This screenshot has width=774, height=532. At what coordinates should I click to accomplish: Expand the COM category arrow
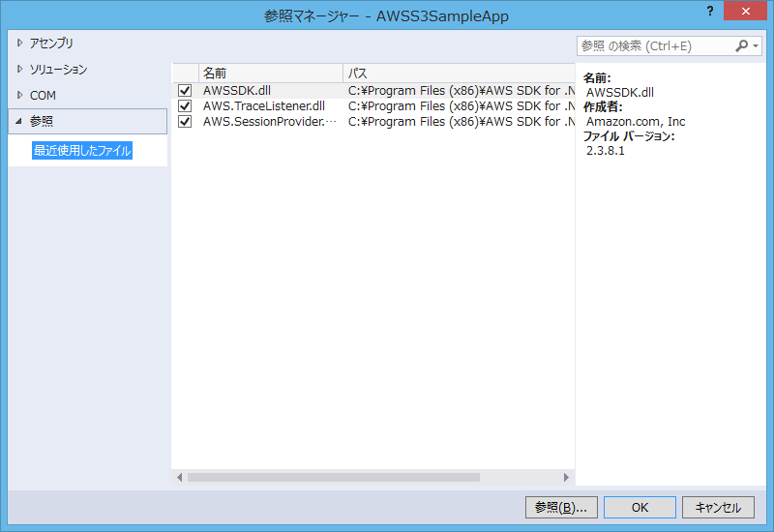19,95
